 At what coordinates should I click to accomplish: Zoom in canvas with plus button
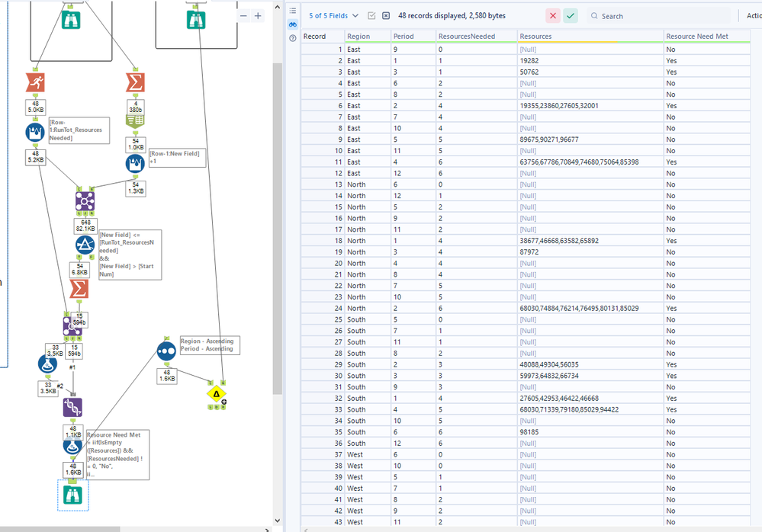pos(258,15)
